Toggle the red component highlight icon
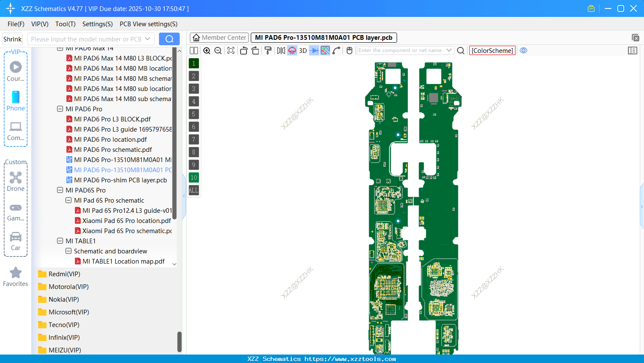Image resolution: width=644 pixels, height=363 pixels. pos(292,50)
